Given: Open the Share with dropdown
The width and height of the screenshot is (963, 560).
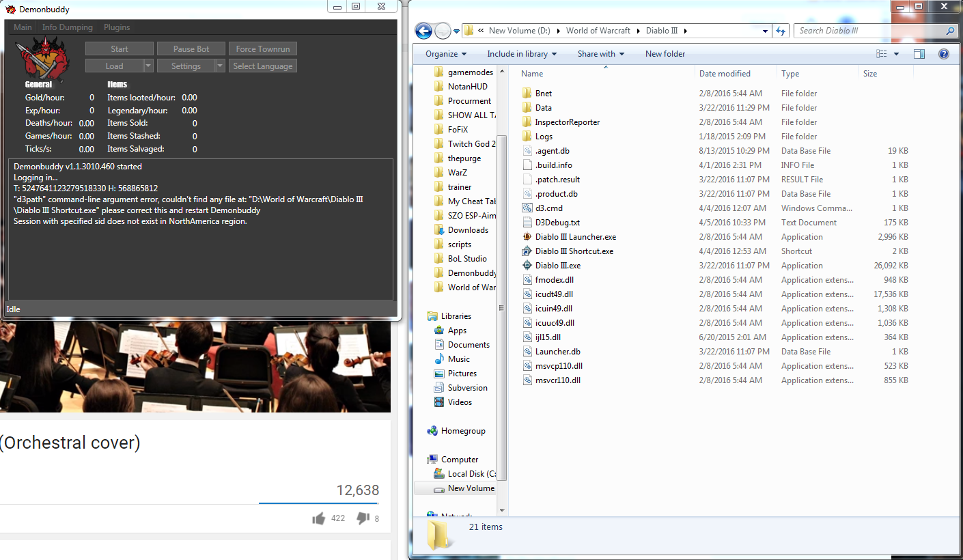Looking at the screenshot, I should [601, 54].
